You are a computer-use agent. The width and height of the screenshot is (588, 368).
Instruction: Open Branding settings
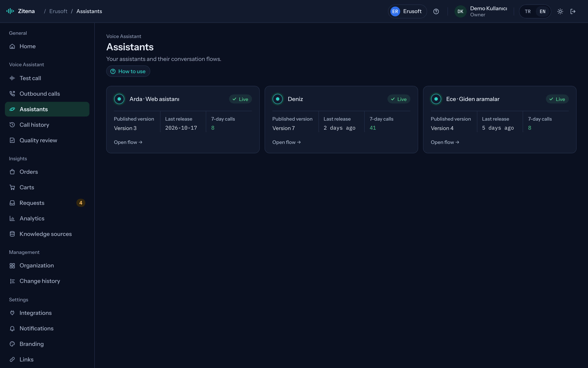47,344
